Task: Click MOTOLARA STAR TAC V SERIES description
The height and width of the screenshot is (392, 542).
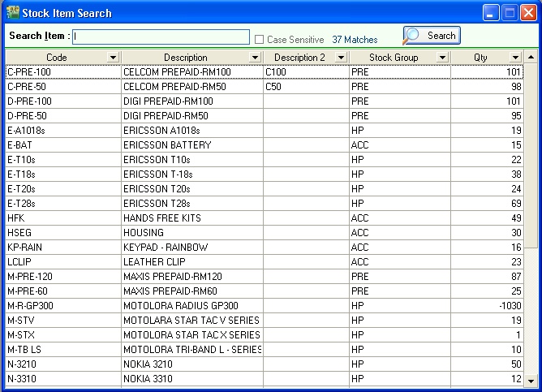Action: (191, 321)
